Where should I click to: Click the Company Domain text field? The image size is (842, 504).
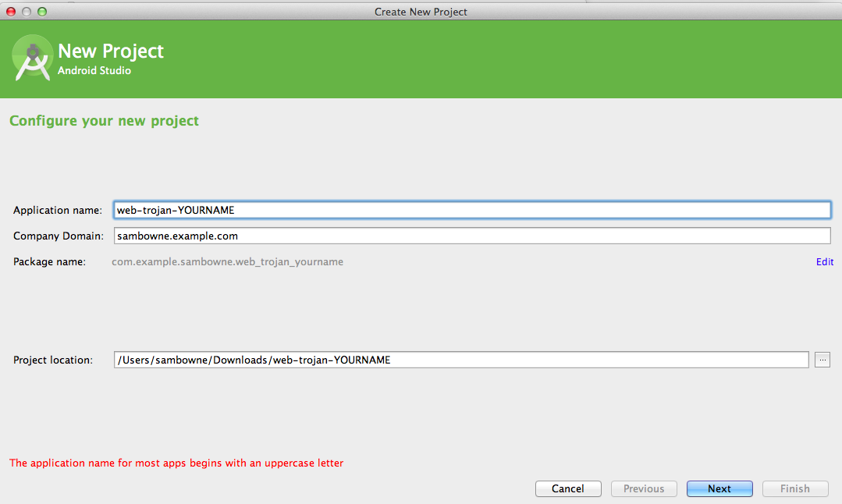pyautogui.click(x=472, y=236)
